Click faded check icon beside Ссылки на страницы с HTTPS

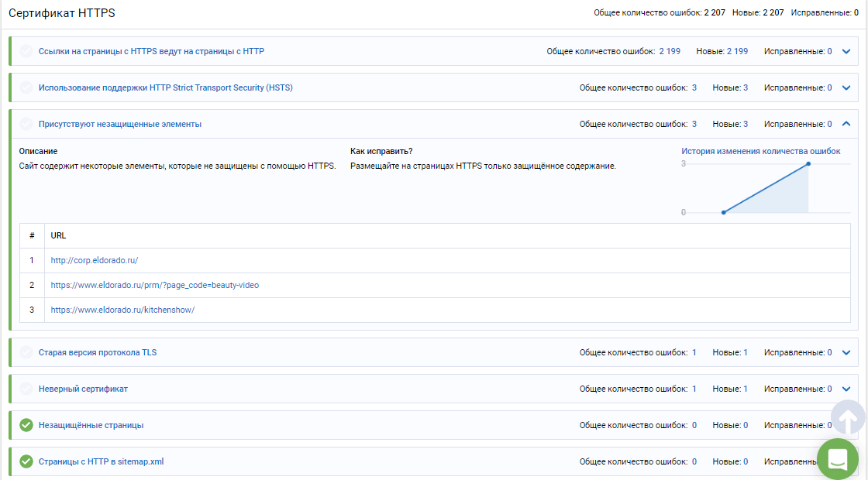pos(26,51)
